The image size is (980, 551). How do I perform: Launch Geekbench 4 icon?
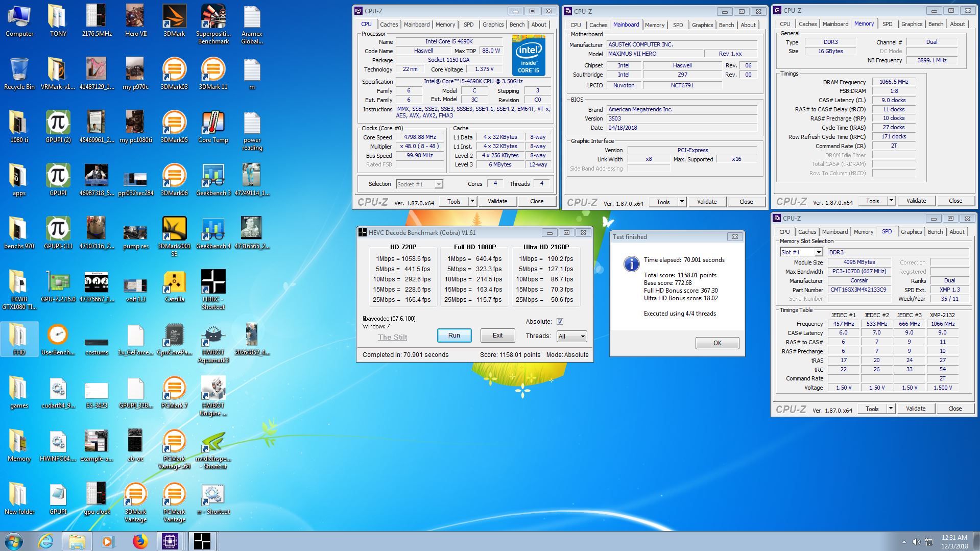click(x=213, y=234)
